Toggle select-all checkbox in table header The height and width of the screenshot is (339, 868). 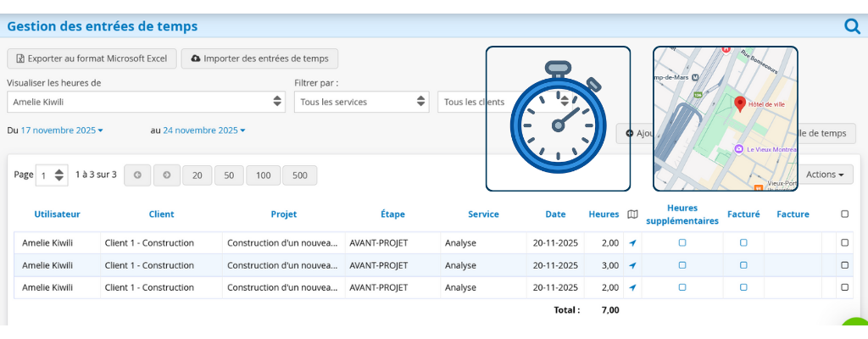(x=844, y=214)
